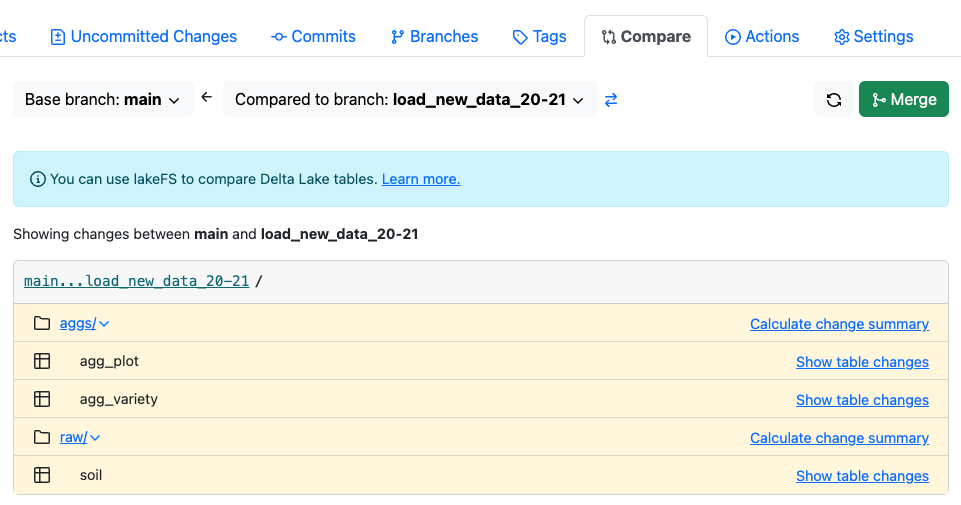Show table changes for agg_variety

pos(862,400)
